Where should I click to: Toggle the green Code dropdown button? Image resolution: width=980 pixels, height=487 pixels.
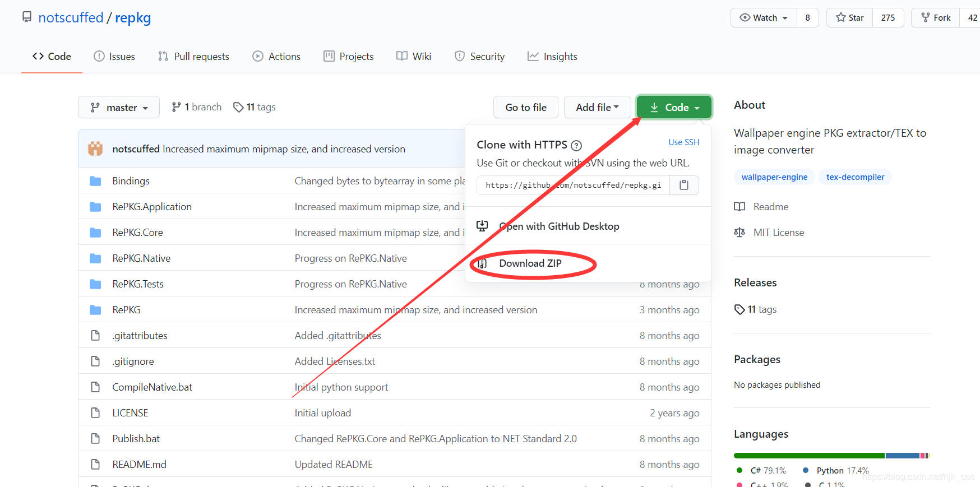click(x=674, y=107)
